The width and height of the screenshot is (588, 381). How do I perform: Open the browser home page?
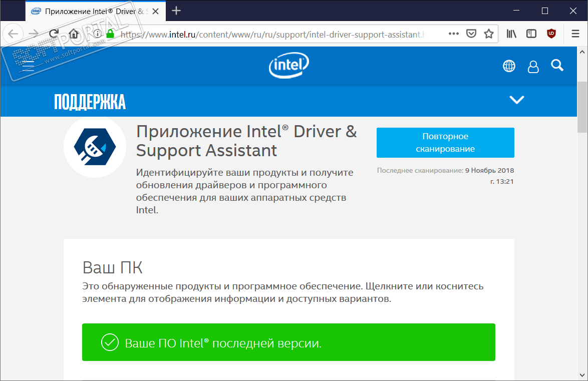tap(74, 34)
